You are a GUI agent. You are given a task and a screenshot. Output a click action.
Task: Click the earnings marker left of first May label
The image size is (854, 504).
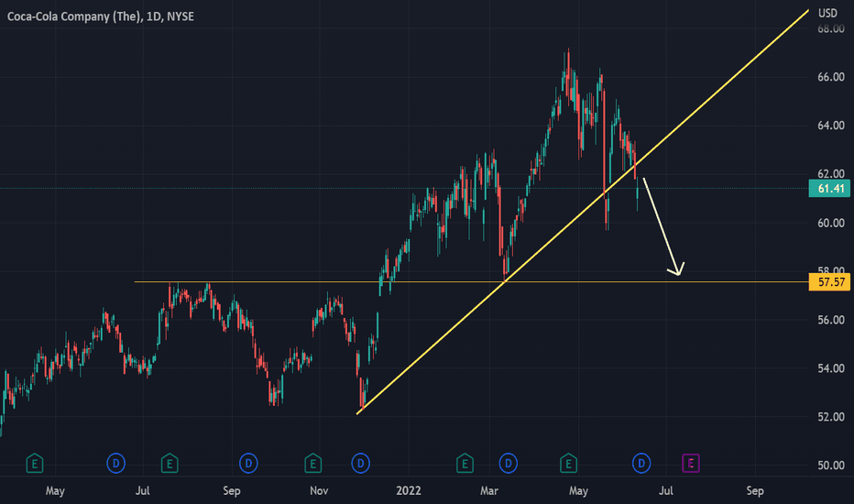click(x=34, y=464)
